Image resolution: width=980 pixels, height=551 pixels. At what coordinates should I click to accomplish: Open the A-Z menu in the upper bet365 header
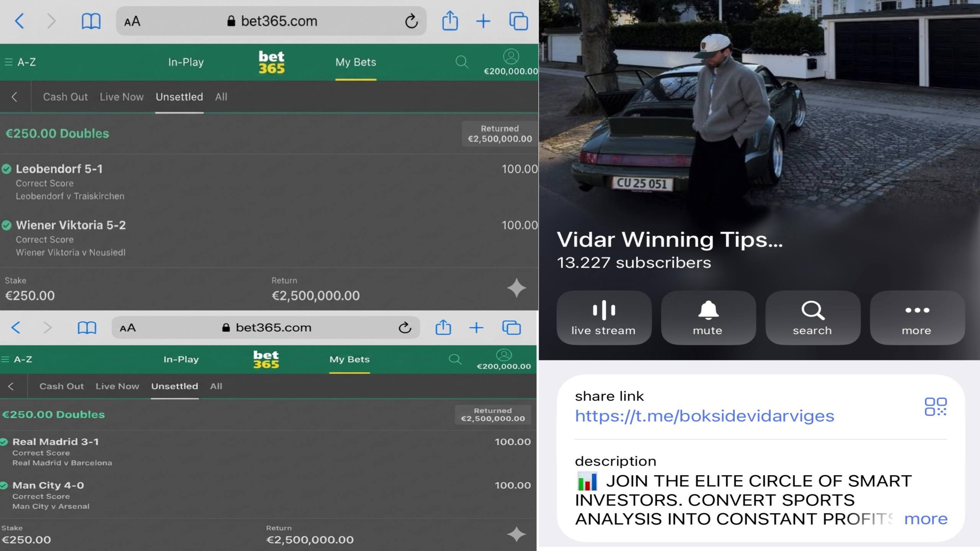[x=20, y=62]
